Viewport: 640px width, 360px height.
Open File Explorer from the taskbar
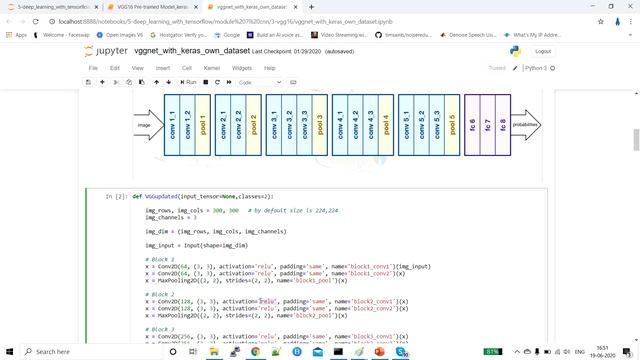pos(214,351)
